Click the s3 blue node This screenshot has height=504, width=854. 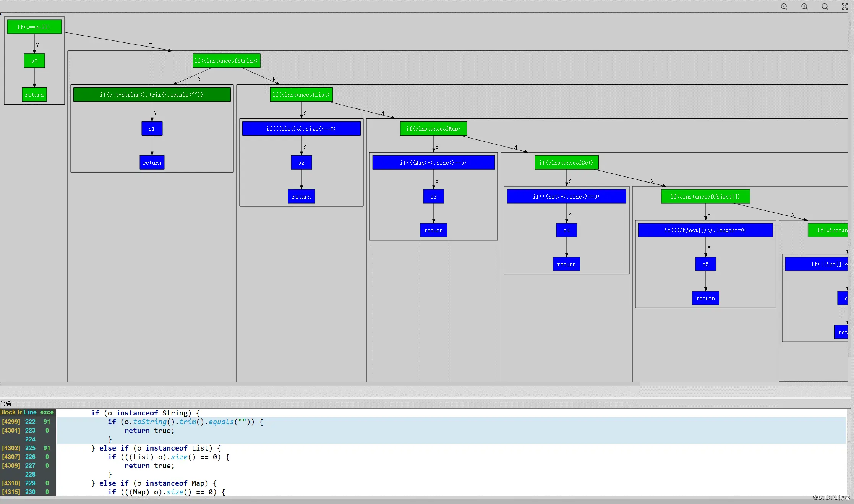click(433, 197)
